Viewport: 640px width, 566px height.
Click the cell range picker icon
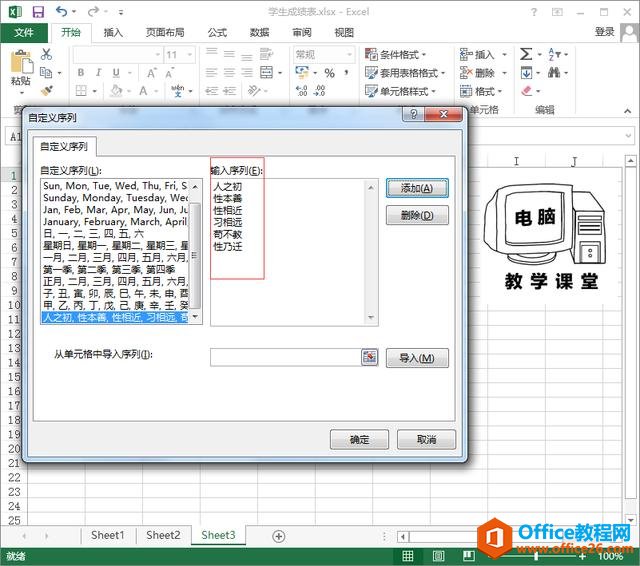pos(369,357)
